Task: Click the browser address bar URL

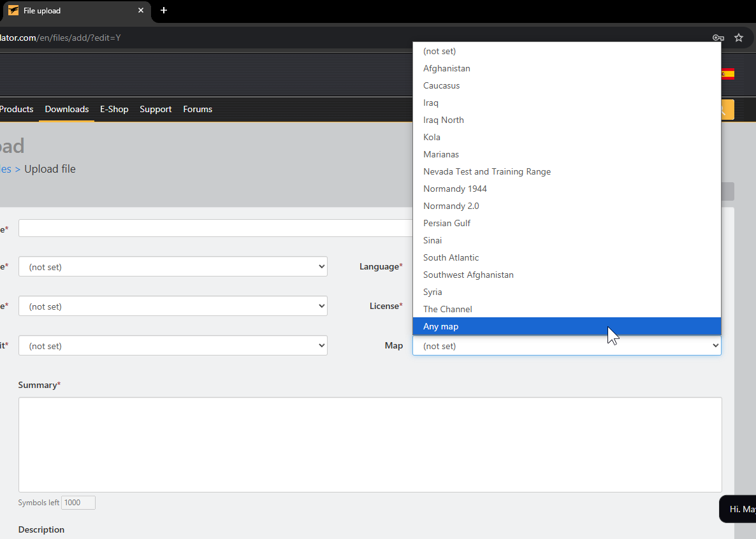Action: pos(61,38)
